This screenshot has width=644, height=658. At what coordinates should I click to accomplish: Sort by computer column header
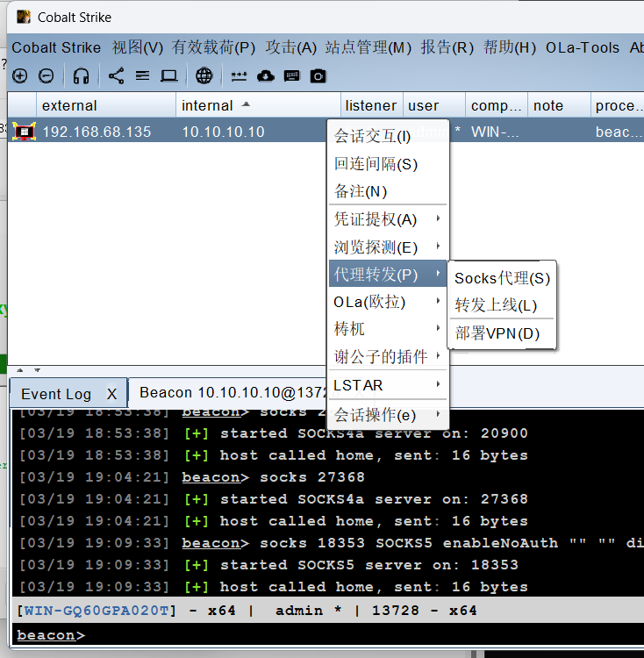pyautogui.click(x=497, y=105)
